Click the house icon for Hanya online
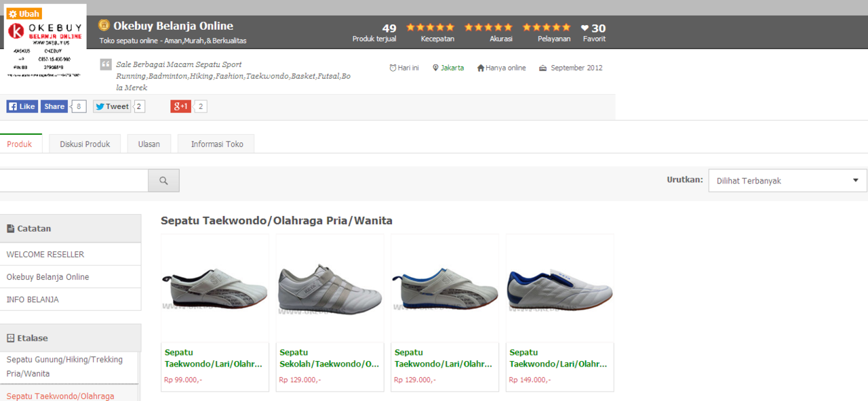This screenshot has width=868, height=401. coord(481,68)
